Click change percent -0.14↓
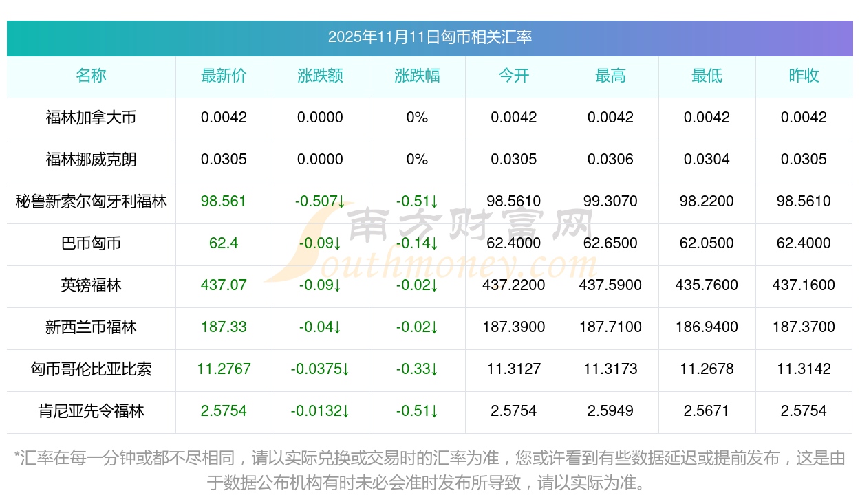This screenshot has width=860, height=504. (417, 243)
